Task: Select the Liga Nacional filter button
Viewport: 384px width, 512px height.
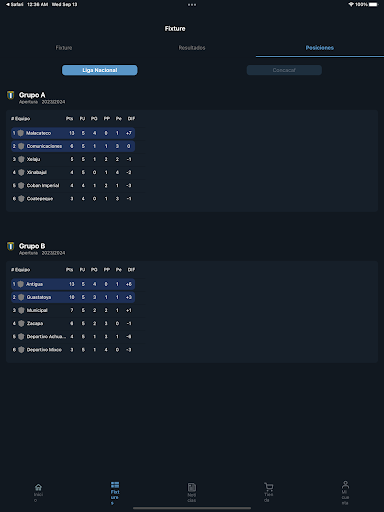Action: click(100, 70)
